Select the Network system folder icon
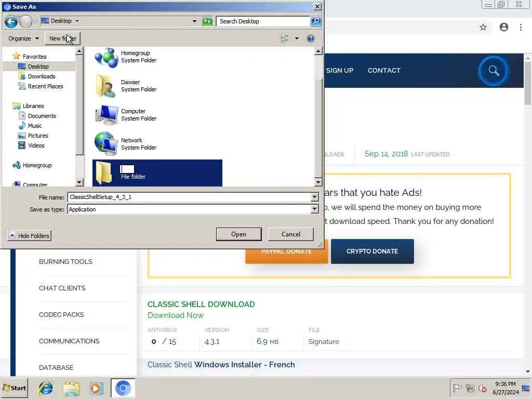The width and height of the screenshot is (532, 399). coord(106,144)
